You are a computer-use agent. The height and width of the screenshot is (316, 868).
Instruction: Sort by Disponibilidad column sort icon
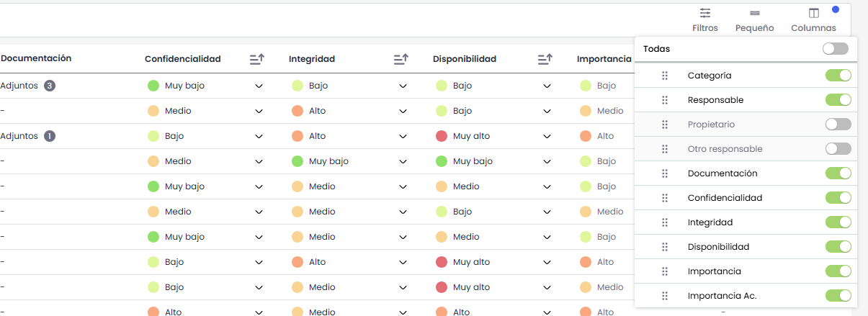pyautogui.click(x=545, y=59)
